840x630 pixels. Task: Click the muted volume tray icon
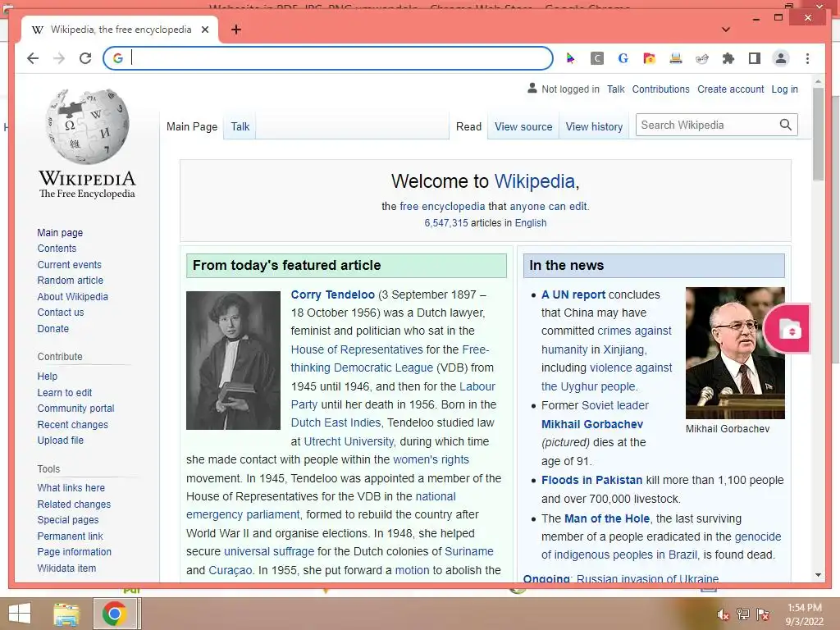724,614
